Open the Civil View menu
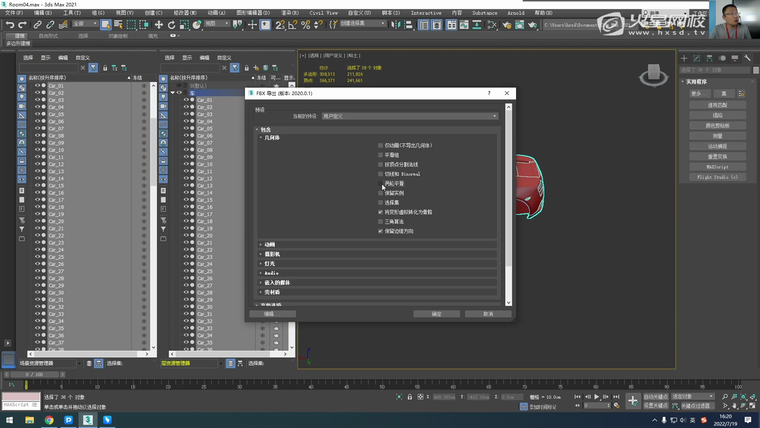 point(324,13)
